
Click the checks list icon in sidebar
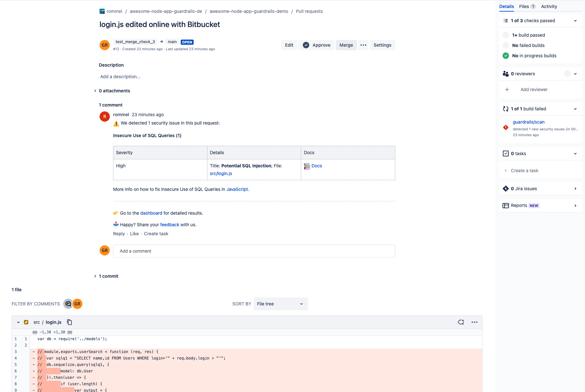pos(506,21)
